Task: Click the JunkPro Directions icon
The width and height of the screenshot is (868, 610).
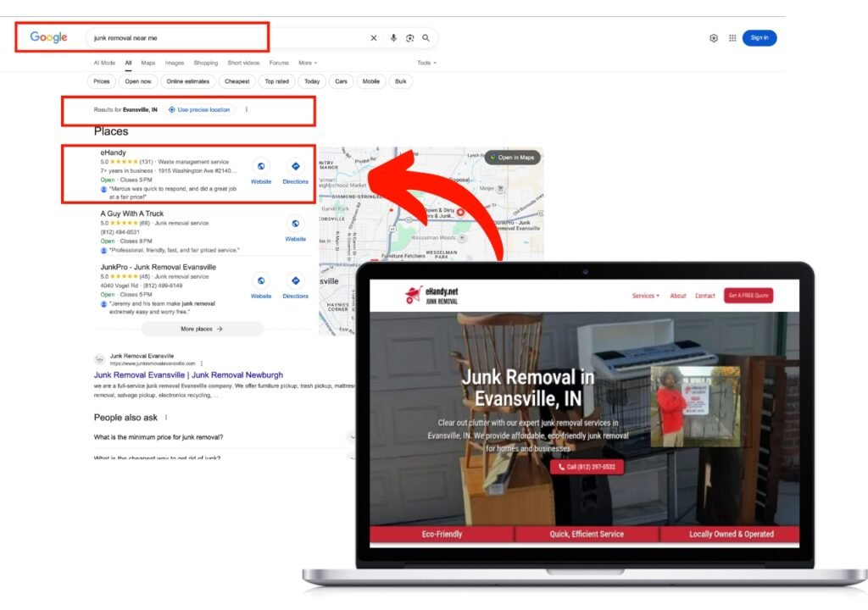Action: [296, 280]
